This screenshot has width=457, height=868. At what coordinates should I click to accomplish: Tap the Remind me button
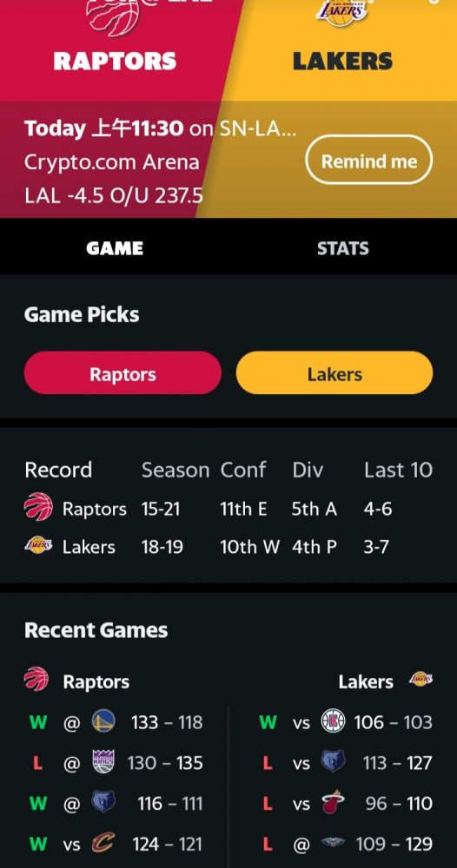[369, 160]
